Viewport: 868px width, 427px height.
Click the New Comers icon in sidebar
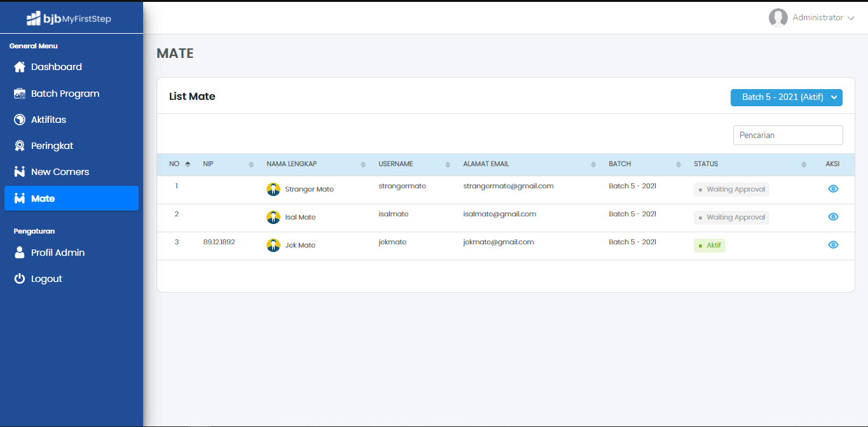pos(20,172)
